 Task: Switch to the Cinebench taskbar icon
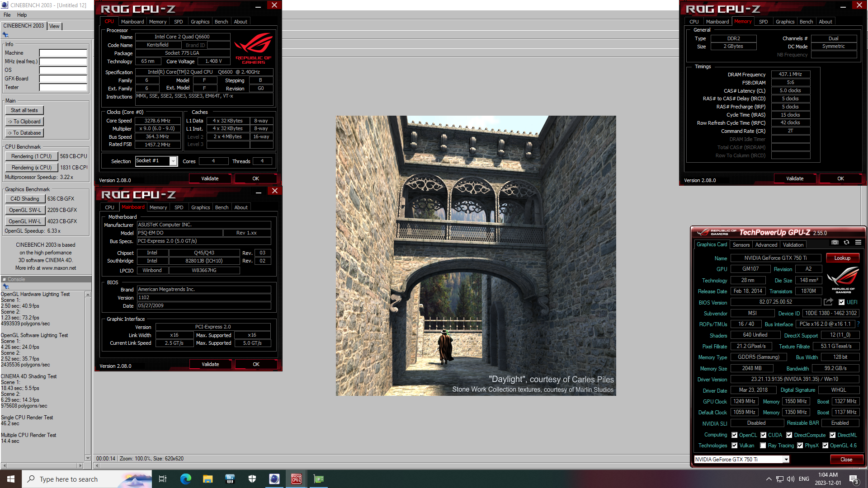(274, 479)
